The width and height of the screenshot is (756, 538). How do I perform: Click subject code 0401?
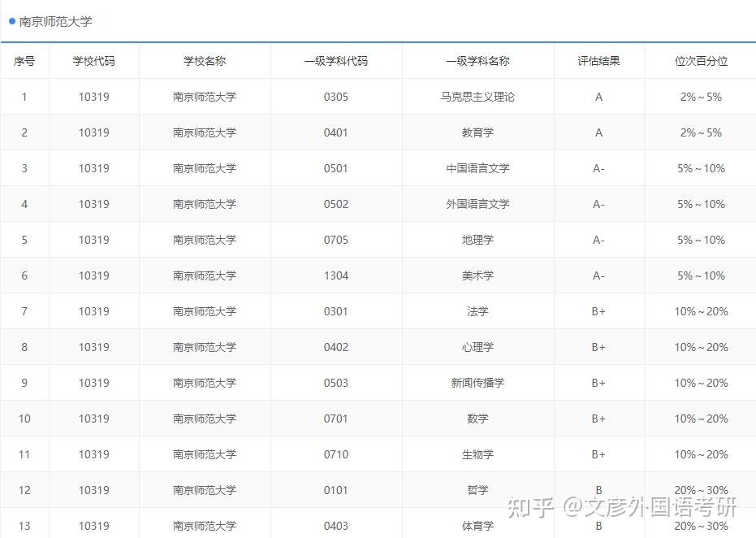coord(336,132)
